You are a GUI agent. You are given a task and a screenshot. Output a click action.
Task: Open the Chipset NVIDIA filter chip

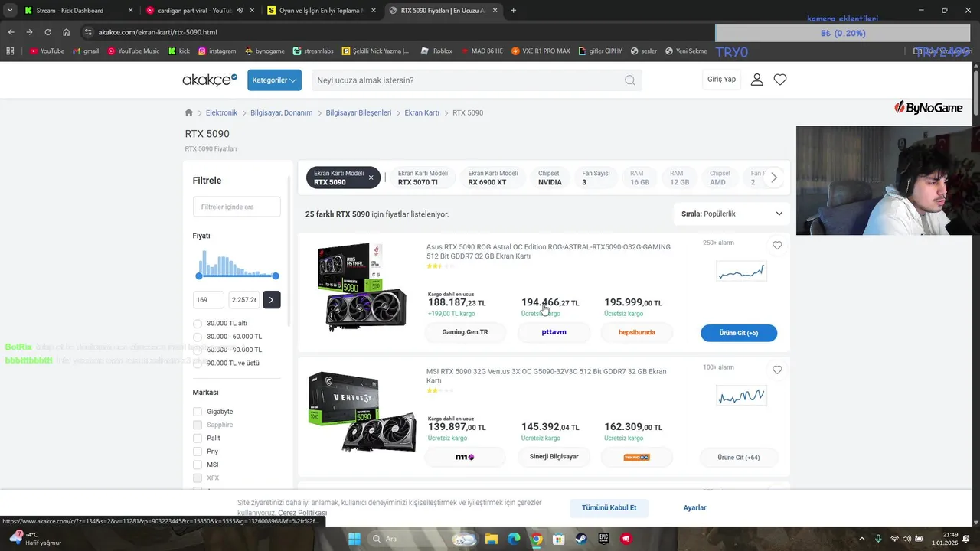point(550,178)
